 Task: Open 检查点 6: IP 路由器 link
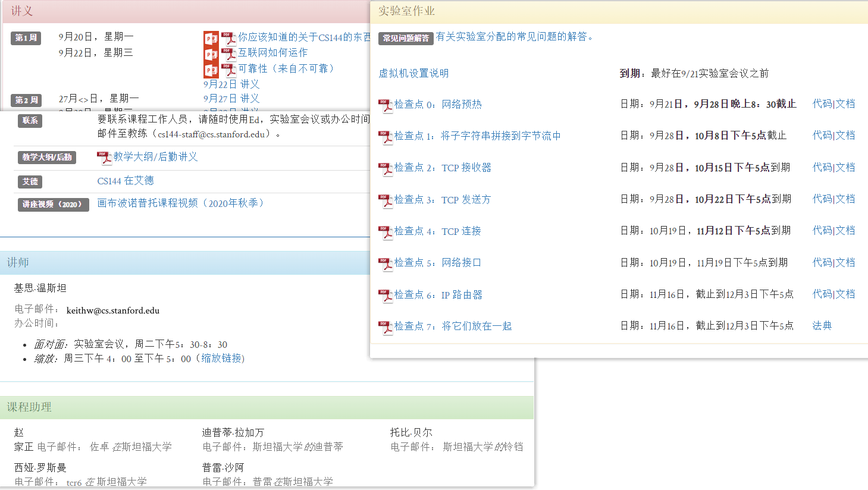[x=438, y=295]
